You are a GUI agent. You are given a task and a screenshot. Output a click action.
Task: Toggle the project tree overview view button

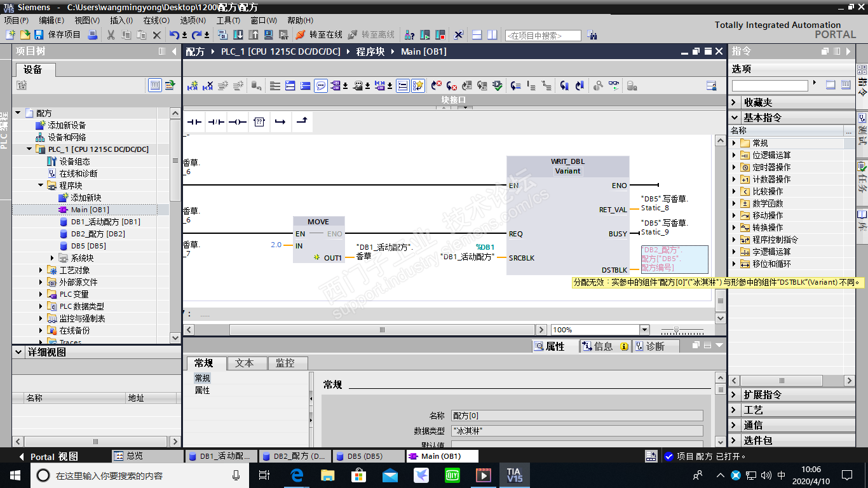[155, 85]
